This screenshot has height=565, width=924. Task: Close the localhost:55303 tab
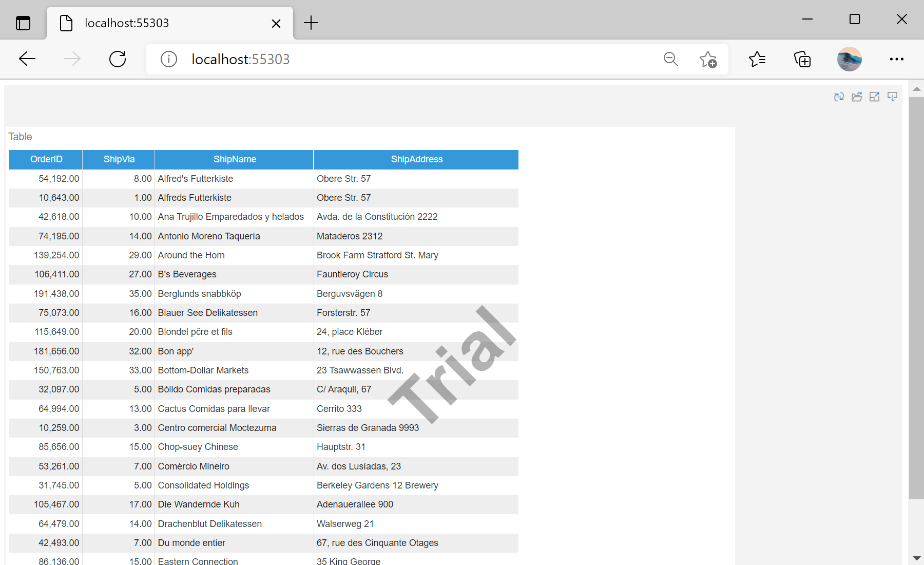point(276,23)
